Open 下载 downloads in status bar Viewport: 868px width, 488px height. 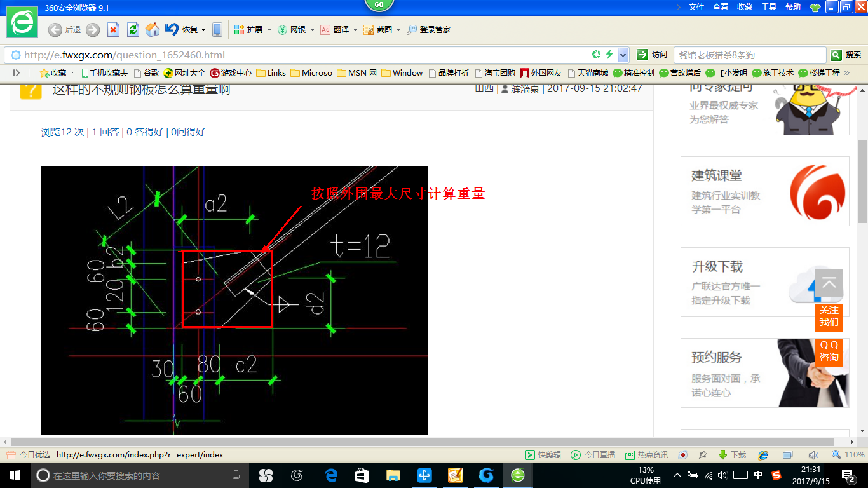click(732, 455)
